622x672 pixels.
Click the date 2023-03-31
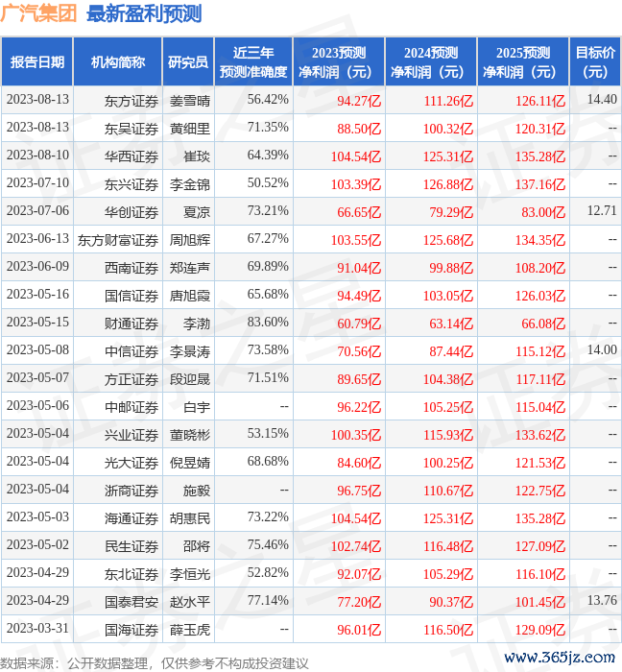point(37,629)
